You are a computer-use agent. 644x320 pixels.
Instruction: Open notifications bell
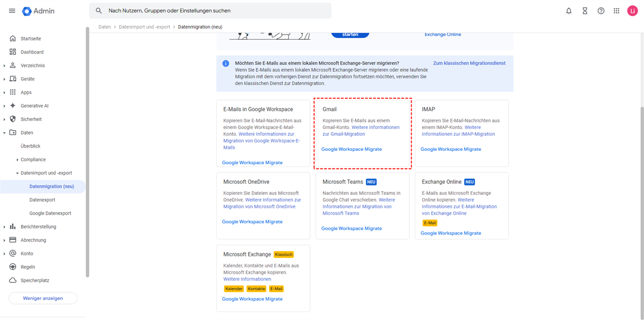pos(569,11)
